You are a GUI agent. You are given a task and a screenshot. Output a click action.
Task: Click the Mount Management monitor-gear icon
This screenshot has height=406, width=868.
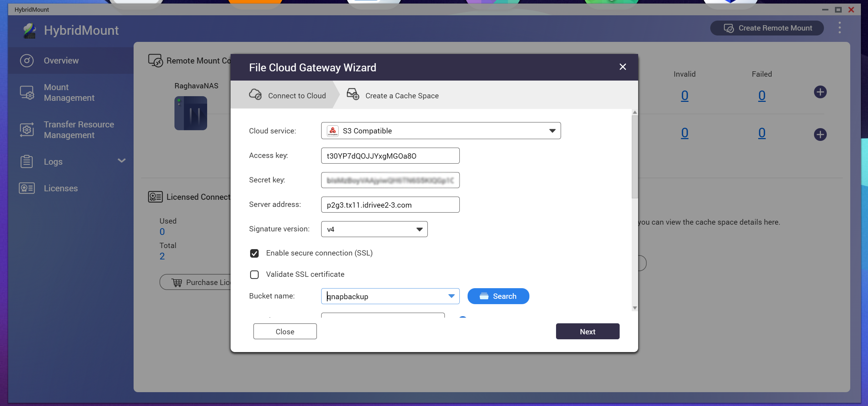tap(27, 93)
